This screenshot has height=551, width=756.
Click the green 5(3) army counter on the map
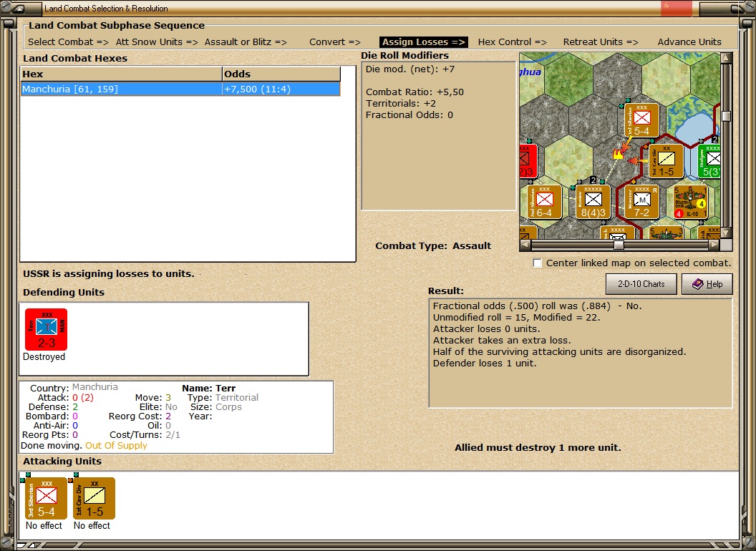[x=709, y=162]
